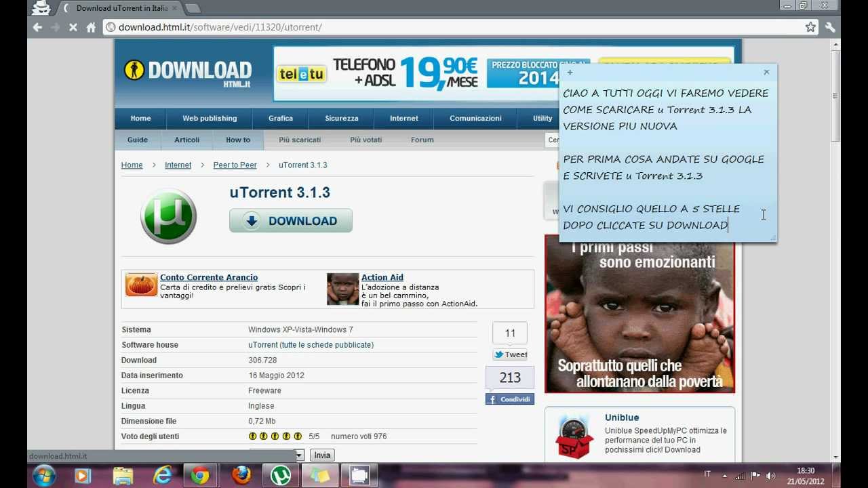Viewport: 868px width, 488px height.
Task: Open the Web publishing category
Action: click(x=210, y=118)
